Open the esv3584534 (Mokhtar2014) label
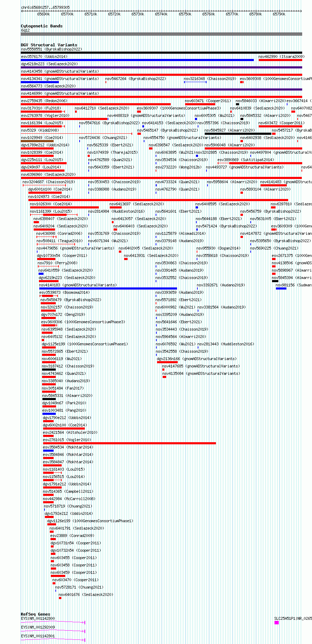This screenshot has width=312, height=644. 68,447
